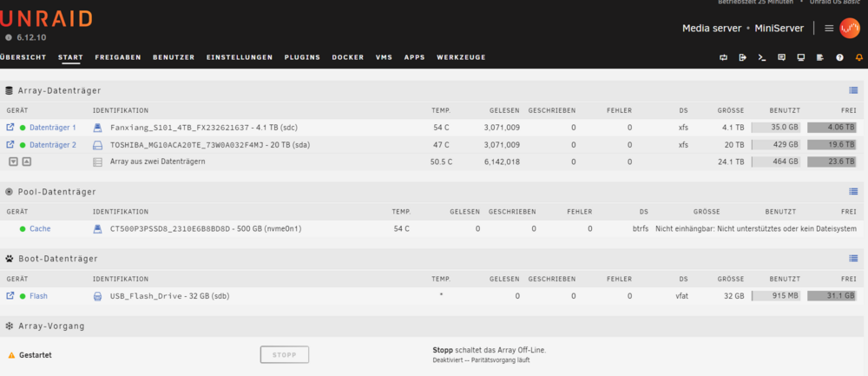Click the STOPP button
The width and height of the screenshot is (868, 376).
point(285,355)
